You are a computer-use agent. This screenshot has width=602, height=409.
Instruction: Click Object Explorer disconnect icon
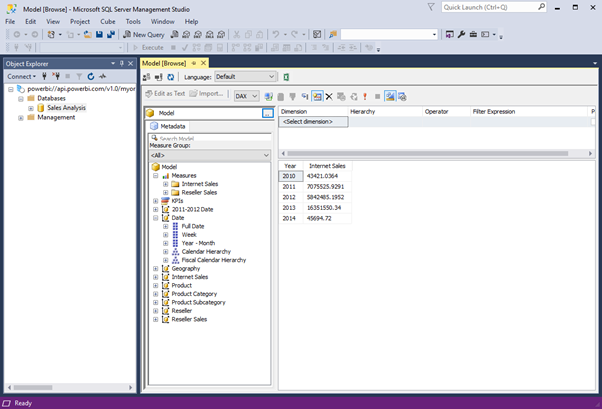click(56, 76)
